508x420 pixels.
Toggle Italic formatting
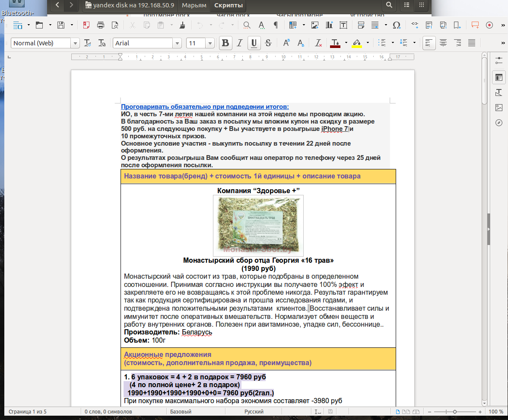click(240, 43)
